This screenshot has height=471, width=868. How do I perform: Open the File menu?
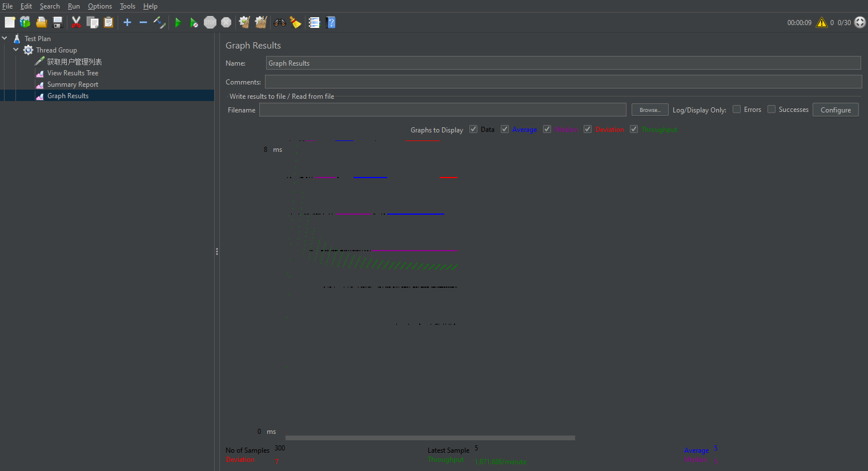point(7,6)
